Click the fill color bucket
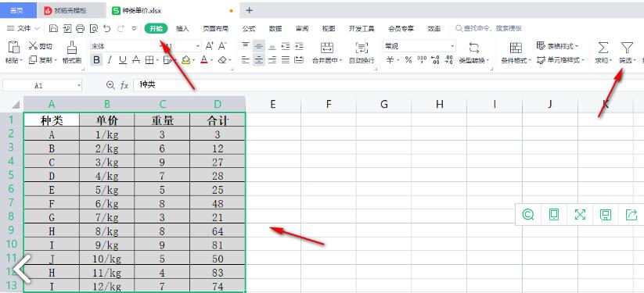 pos(185,60)
